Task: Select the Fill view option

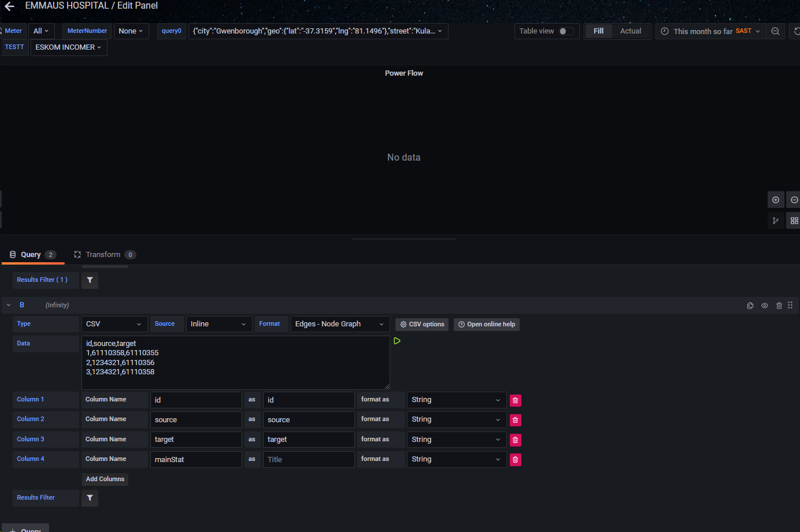Action: tap(598, 31)
